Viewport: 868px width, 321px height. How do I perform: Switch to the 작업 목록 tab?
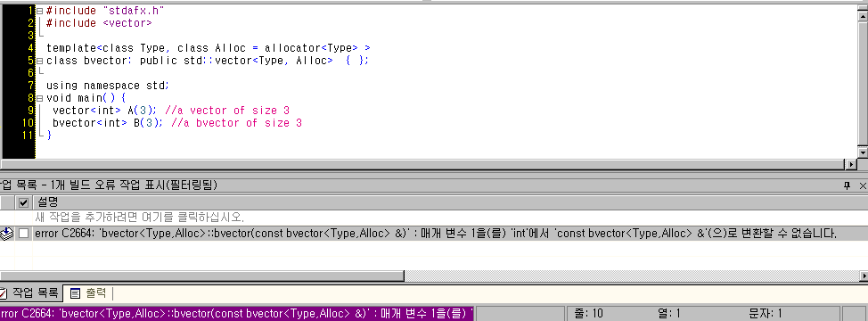point(30,292)
